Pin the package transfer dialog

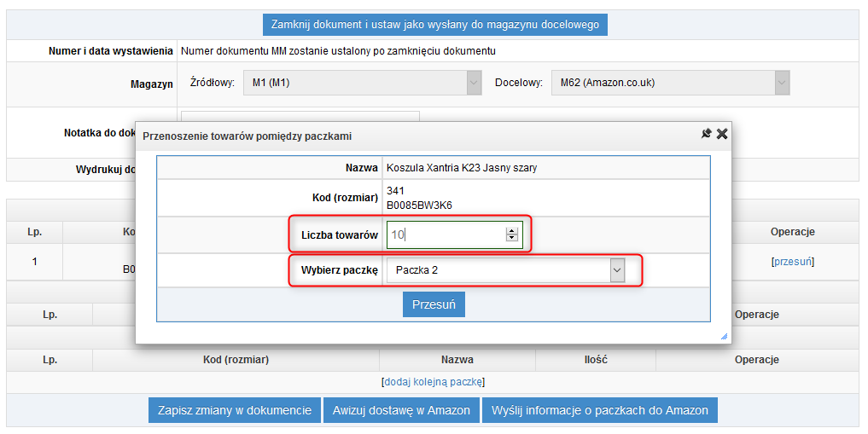pyautogui.click(x=706, y=134)
